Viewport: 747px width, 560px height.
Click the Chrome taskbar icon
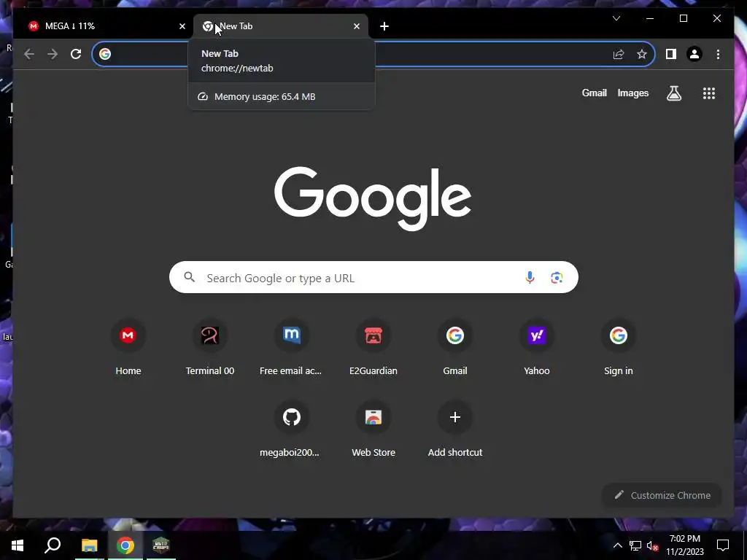pos(125,545)
